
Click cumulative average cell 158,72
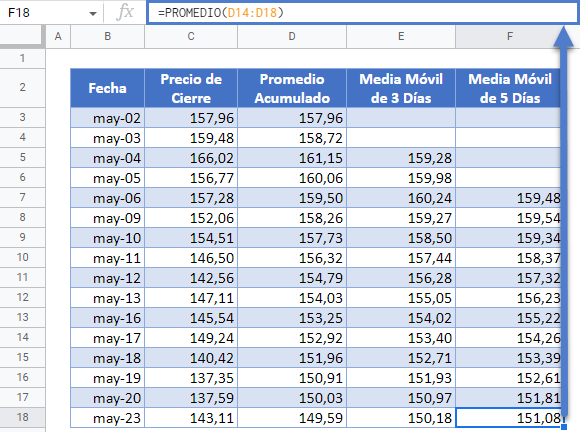[292, 138]
